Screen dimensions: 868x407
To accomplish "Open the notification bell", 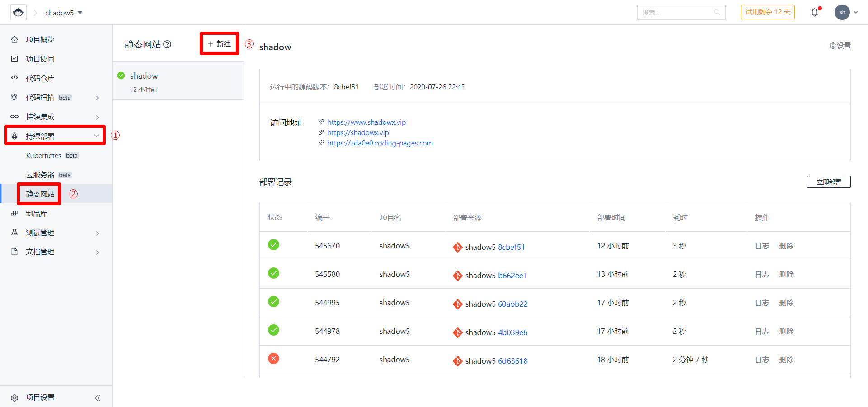I will 815,12.
